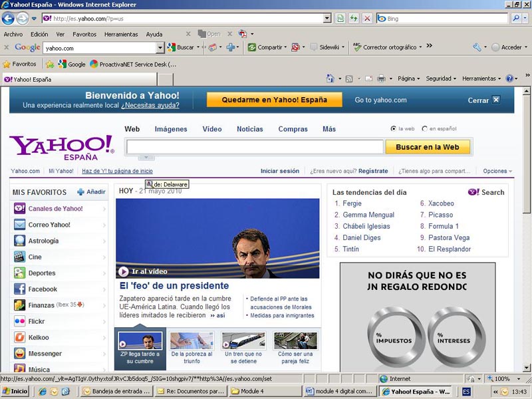Open Finanzas in the sidebar

[41, 305]
